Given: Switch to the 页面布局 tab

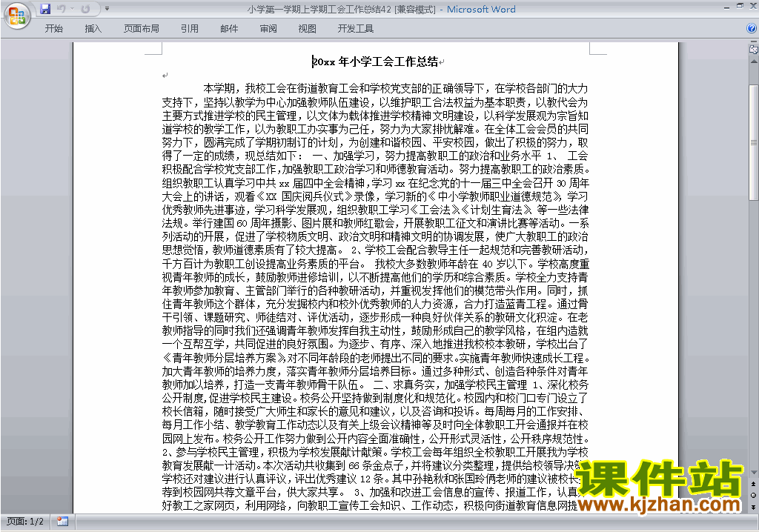Looking at the screenshot, I should [x=142, y=29].
